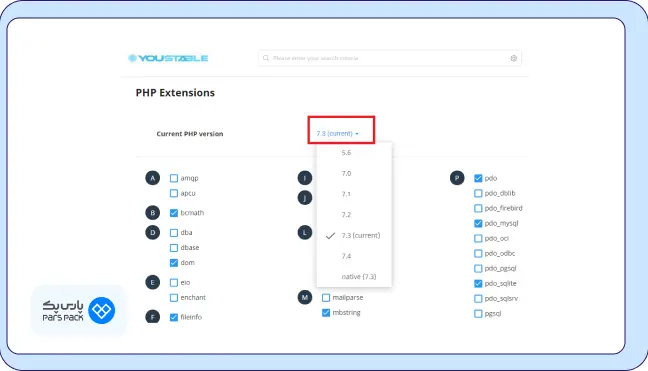The width and height of the screenshot is (648, 371).
Task: Click the letter J group badge
Action: pos(305,198)
